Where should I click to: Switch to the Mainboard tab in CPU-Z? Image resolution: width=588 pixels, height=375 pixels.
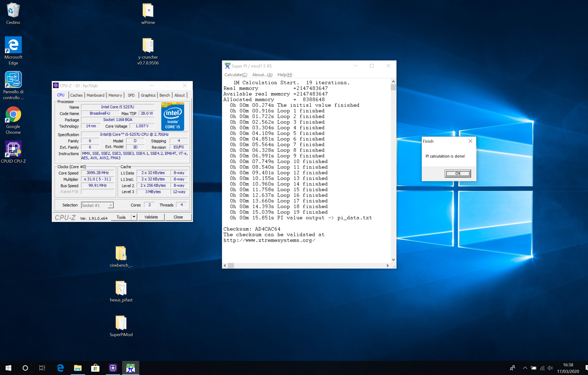pyautogui.click(x=95, y=95)
